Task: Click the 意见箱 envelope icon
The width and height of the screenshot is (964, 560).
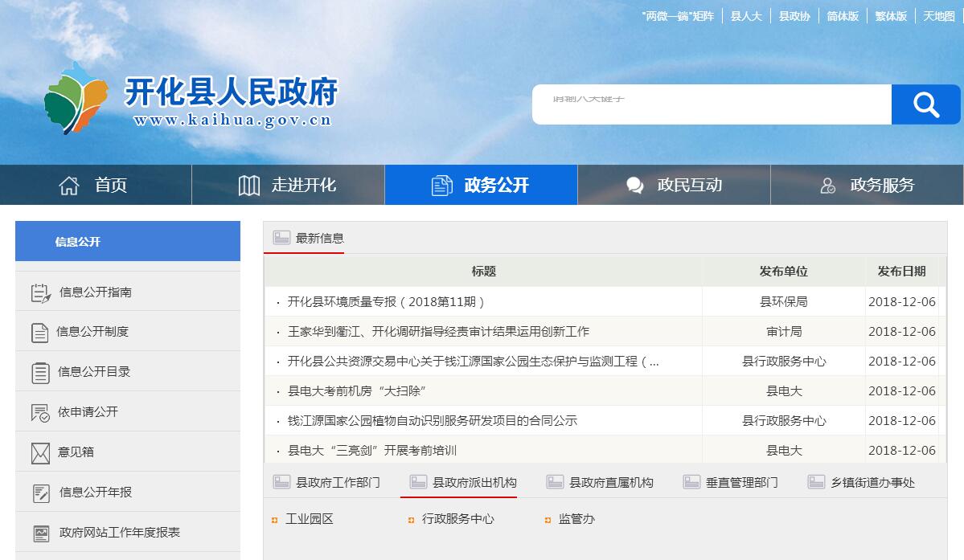Action: pos(40,452)
